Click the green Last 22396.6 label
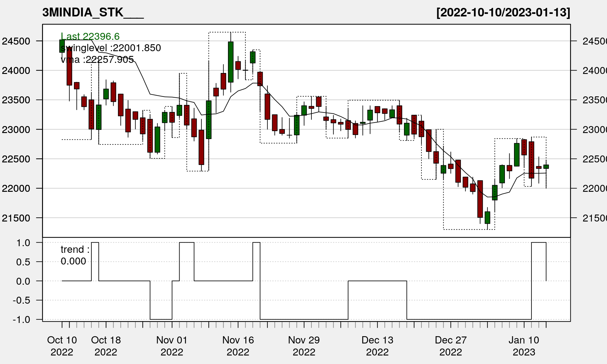This screenshot has width=607, height=364. [90, 36]
